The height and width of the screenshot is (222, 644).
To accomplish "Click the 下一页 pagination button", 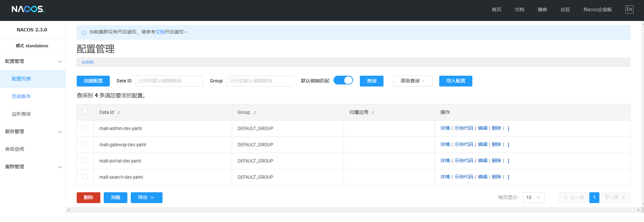I will 616,198.
